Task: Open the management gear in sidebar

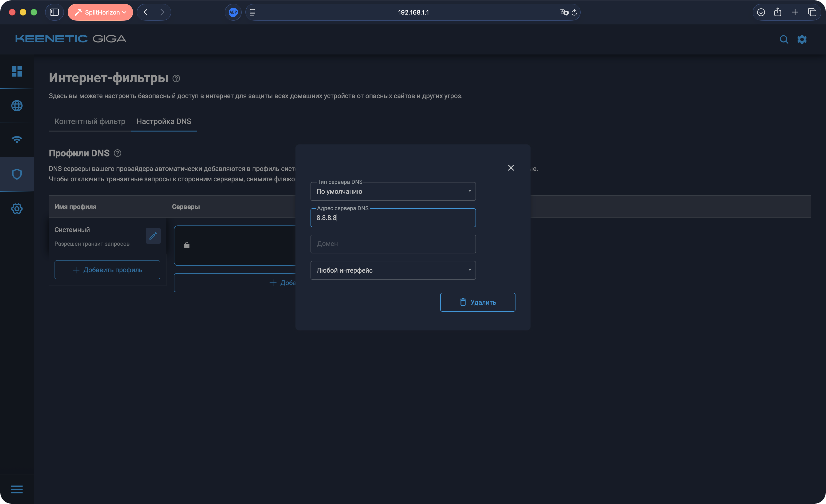Action: click(x=17, y=209)
